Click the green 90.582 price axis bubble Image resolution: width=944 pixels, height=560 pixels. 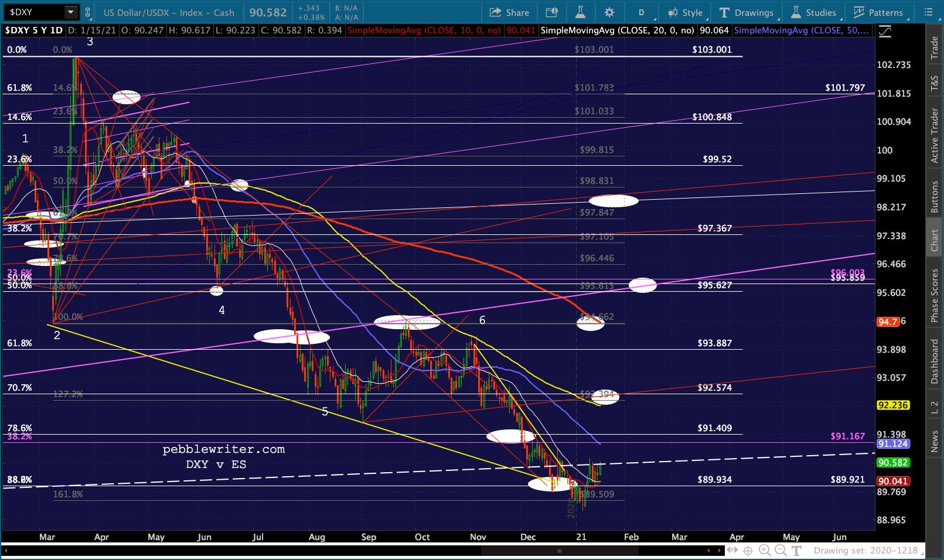tap(893, 463)
